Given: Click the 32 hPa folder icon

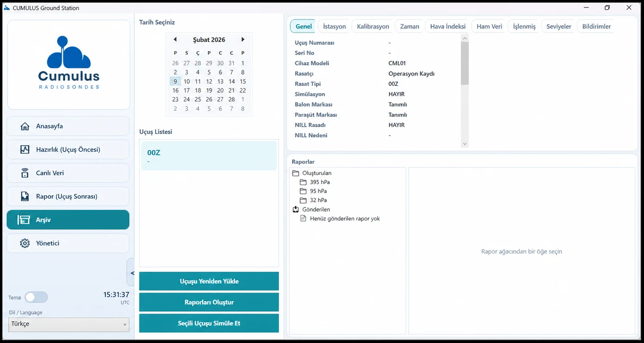Looking at the screenshot, I should coord(303,200).
